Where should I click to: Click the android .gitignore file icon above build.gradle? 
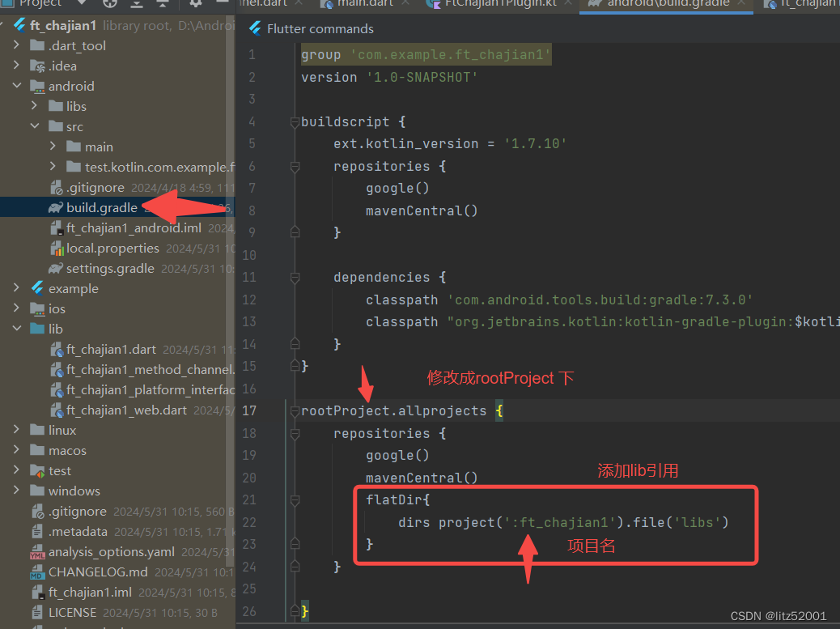pos(57,188)
